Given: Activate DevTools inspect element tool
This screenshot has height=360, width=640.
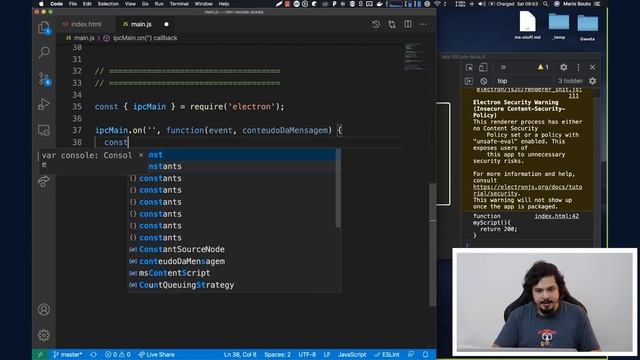Looking at the screenshot, I should tap(469, 68).
